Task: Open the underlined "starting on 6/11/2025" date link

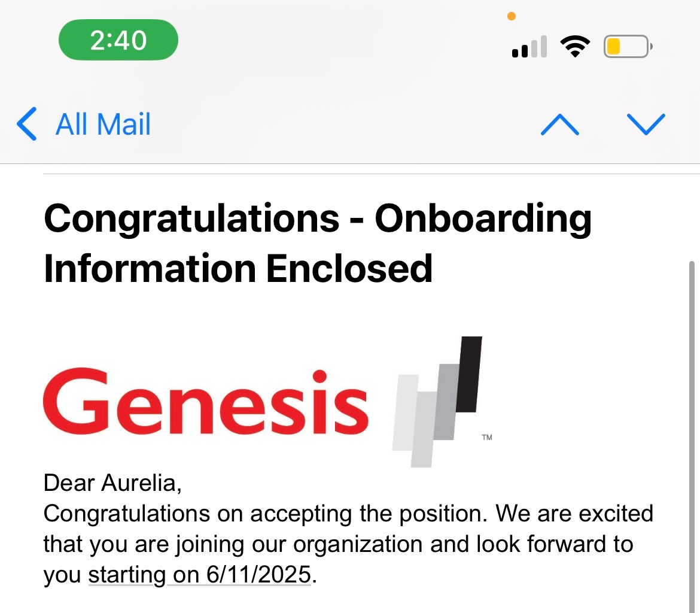Action: click(200, 575)
